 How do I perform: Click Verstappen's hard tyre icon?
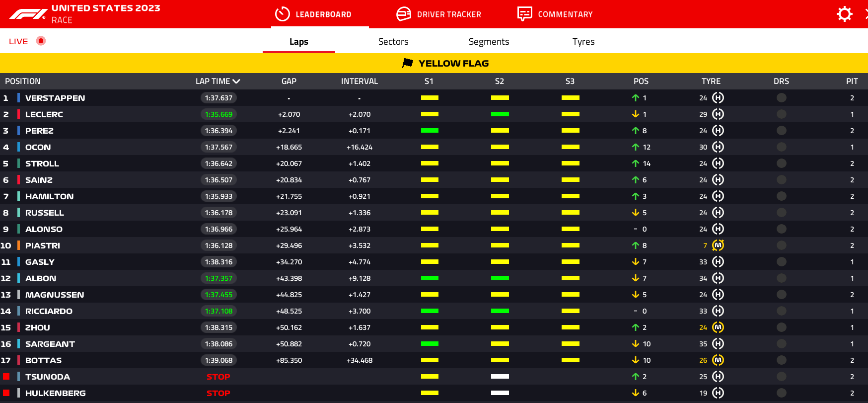click(718, 98)
